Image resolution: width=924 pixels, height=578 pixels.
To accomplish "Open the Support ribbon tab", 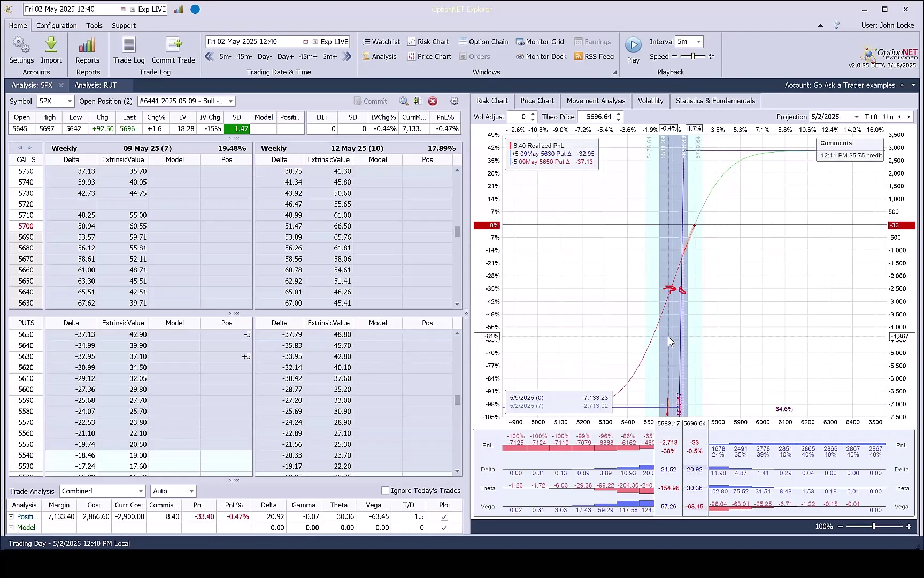I will click(x=124, y=25).
